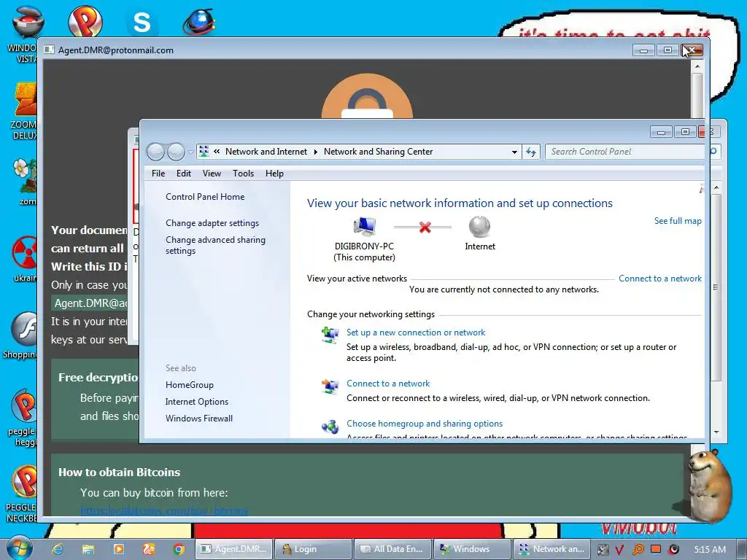Open the View menu in Control Panel
The width and height of the screenshot is (747, 560).
point(212,174)
